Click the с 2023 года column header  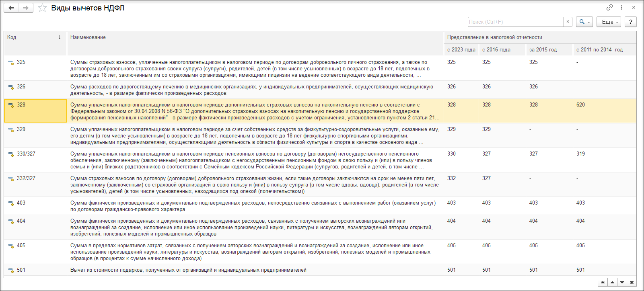tap(461, 50)
